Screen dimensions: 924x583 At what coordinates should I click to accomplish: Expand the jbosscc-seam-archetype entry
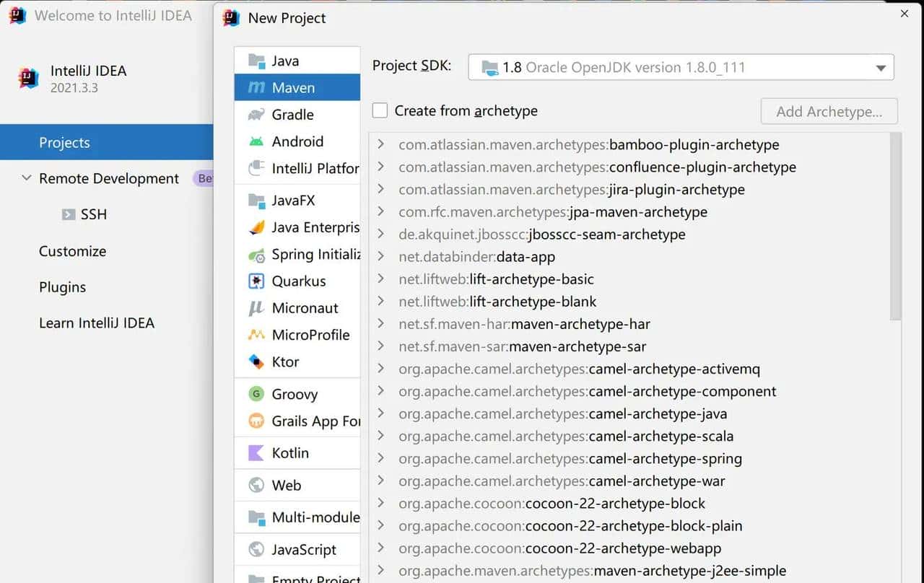click(x=381, y=234)
